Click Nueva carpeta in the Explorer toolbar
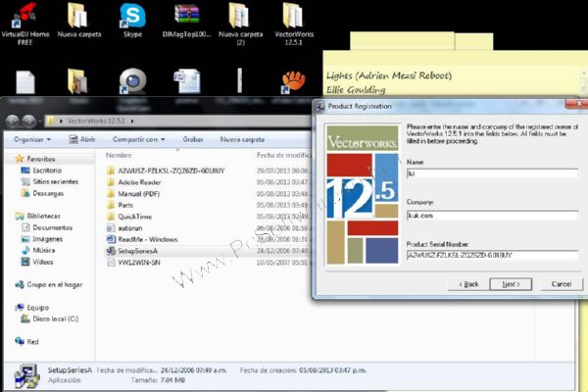 pyautogui.click(x=242, y=139)
